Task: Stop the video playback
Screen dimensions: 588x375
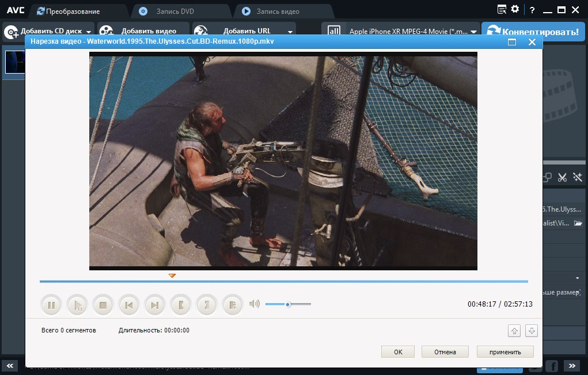Action: click(103, 305)
